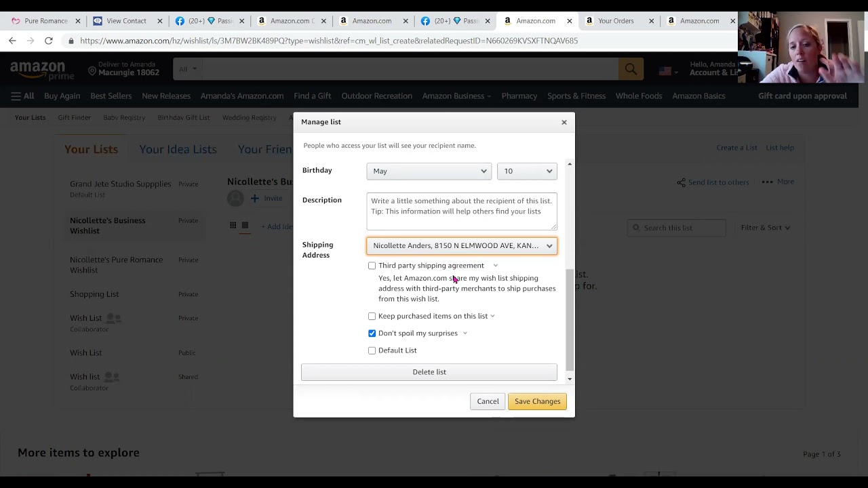Select Grand Jete Studio Supplies list
This screenshot has width=868, height=488.
click(x=120, y=184)
